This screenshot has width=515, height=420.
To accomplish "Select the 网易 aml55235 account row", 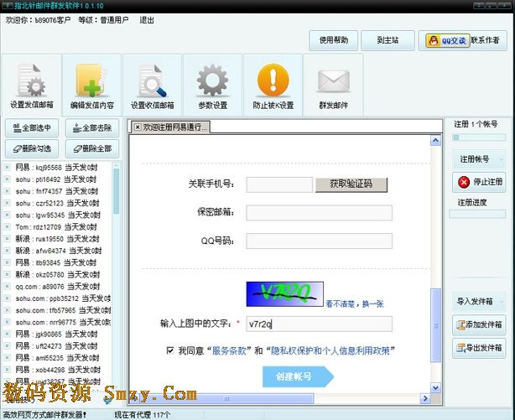I will tap(58, 358).
